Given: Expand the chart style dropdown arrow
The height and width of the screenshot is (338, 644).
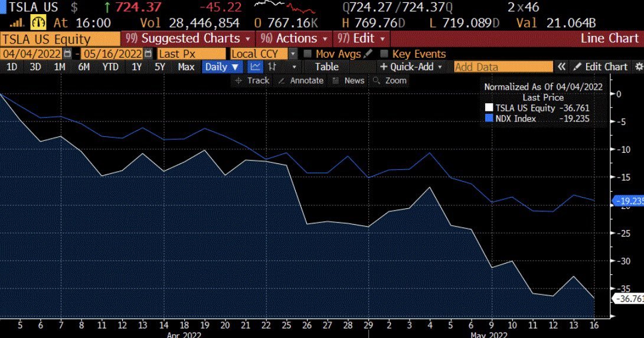Looking at the screenshot, I should pos(294,67).
